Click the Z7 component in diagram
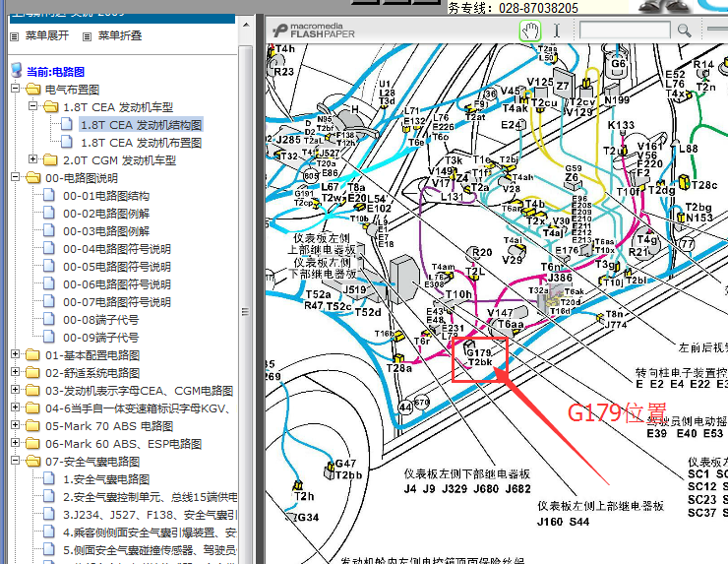728x564 pixels. tap(563, 86)
